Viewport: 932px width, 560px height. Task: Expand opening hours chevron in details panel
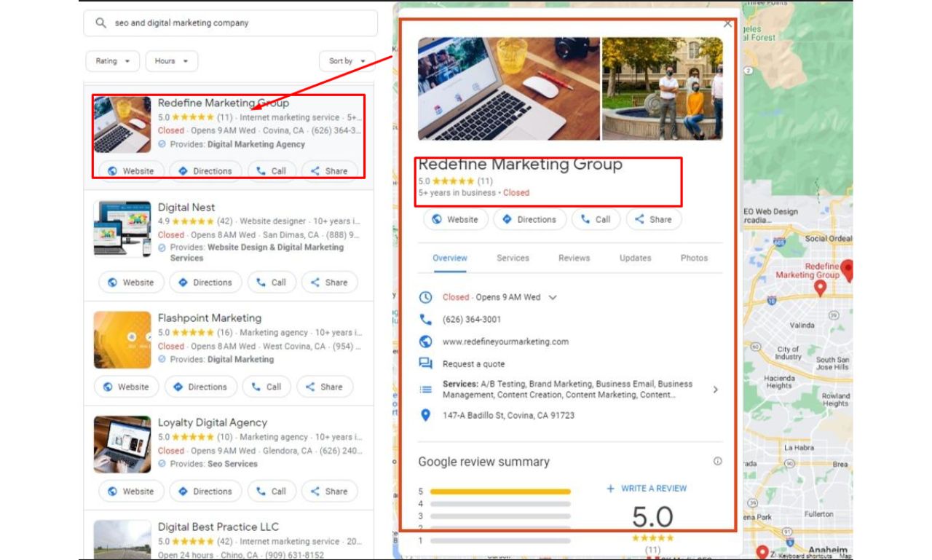(553, 297)
